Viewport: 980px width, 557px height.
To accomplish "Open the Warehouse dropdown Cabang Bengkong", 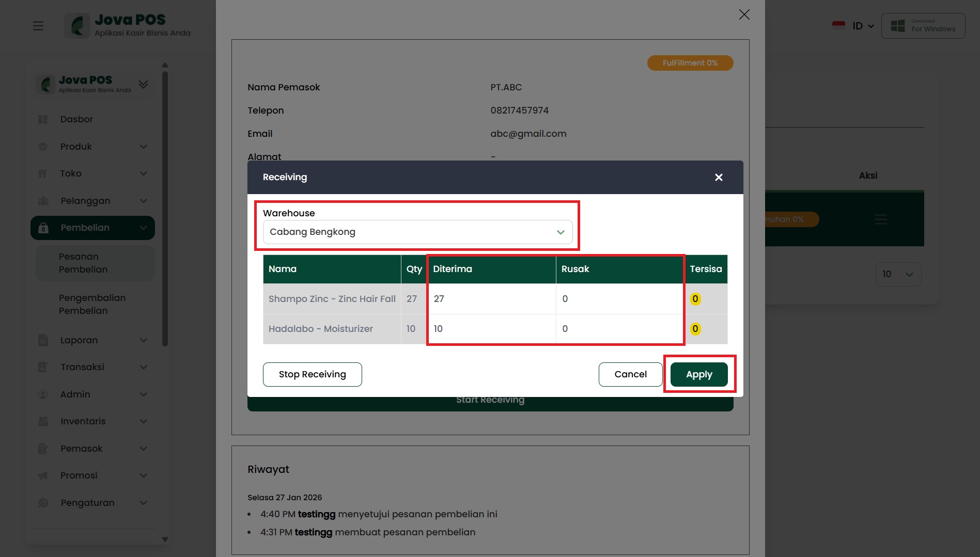I will [417, 232].
